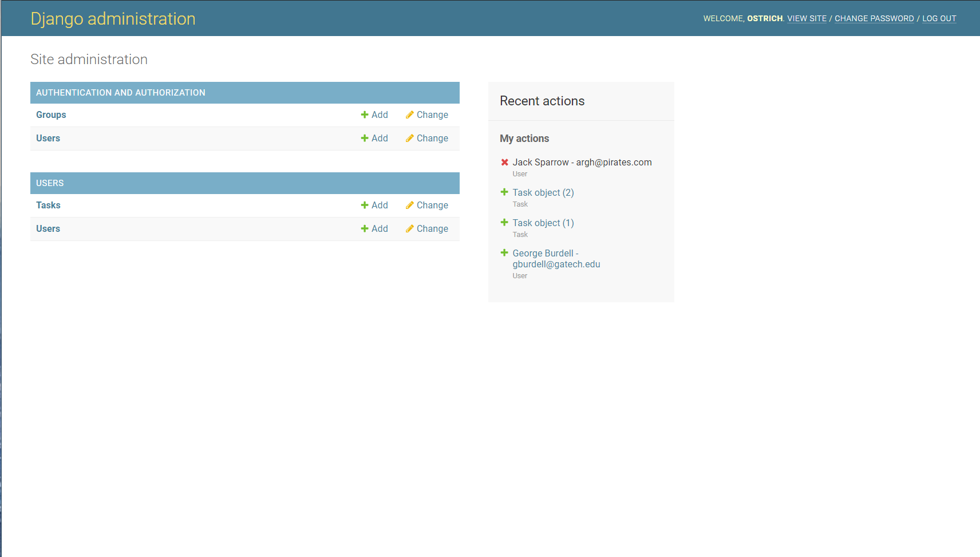
Task: Click the green plus beside George Burdell
Action: pyautogui.click(x=504, y=253)
